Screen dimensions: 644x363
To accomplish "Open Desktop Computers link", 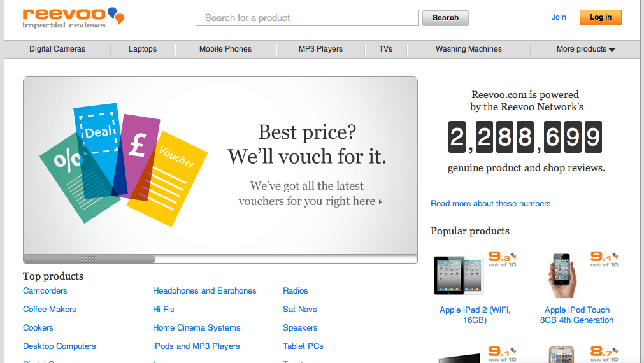I will click(x=59, y=346).
